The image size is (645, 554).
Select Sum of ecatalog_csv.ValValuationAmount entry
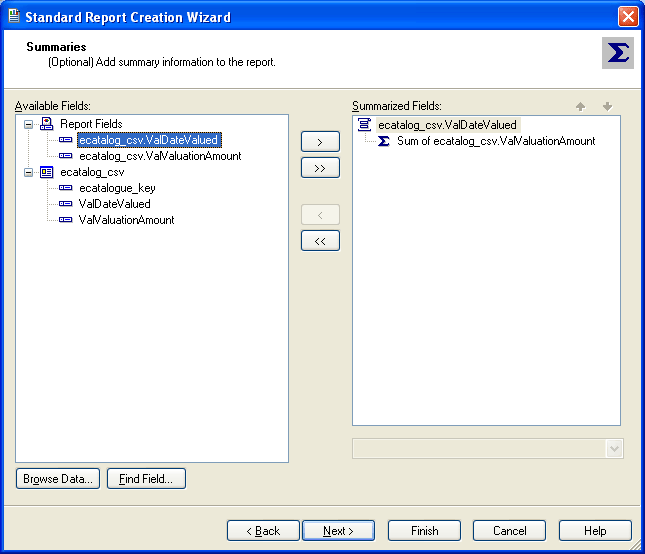click(495, 141)
